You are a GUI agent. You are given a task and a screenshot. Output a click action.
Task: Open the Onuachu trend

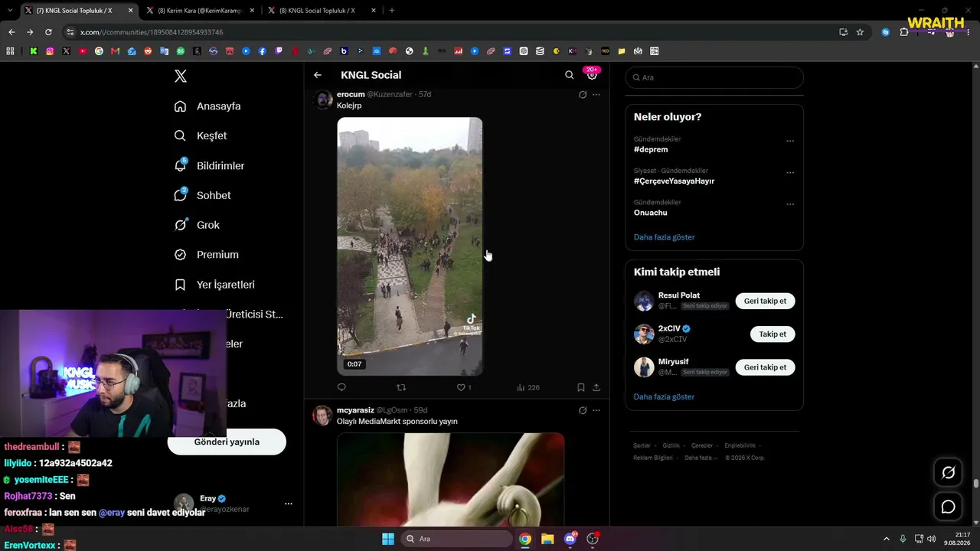[x=651, y=213]
